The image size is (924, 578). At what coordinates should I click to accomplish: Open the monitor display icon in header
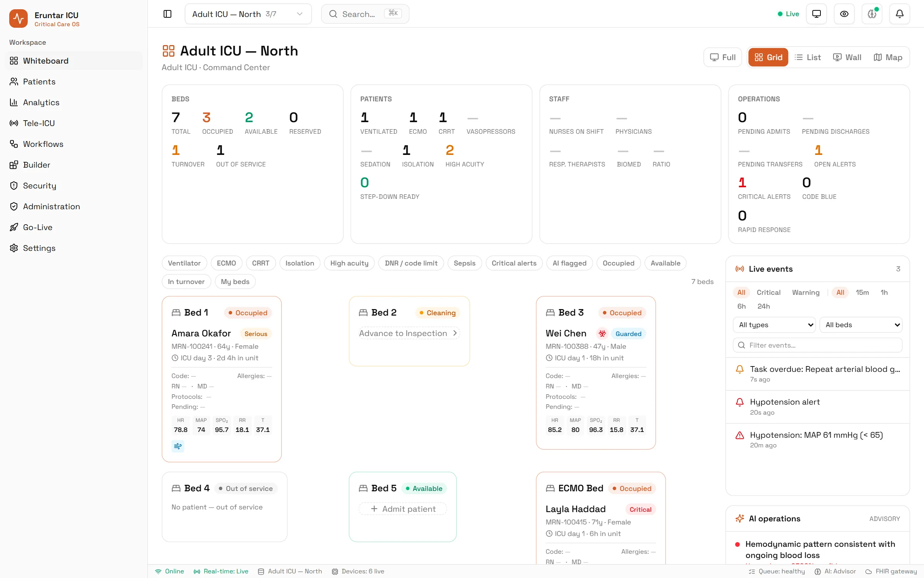click(817, 14)
